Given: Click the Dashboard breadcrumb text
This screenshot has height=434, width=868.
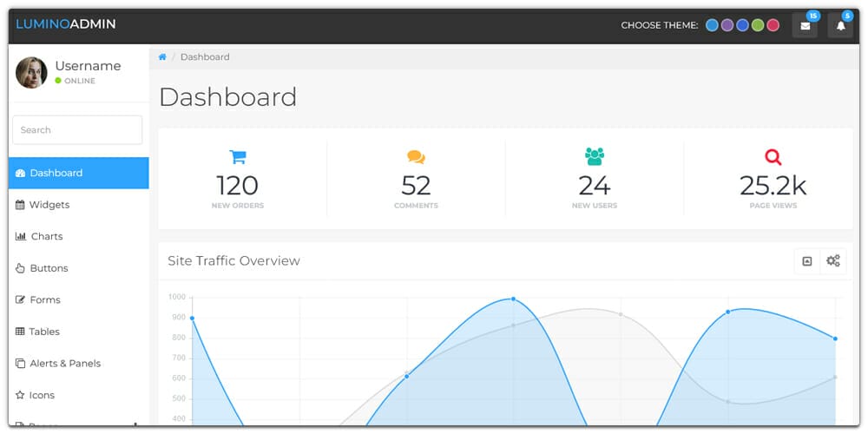Looking at the screenshot, I should click(x=205, y=57).
